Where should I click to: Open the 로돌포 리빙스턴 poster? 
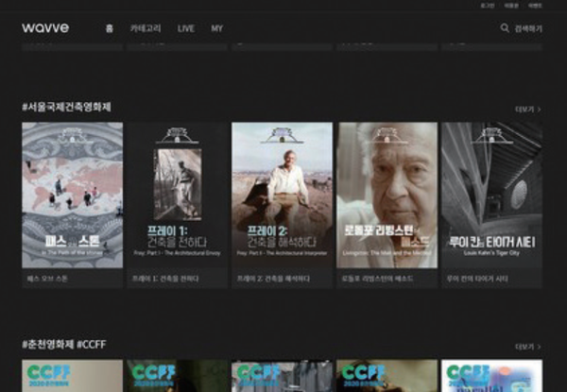click(387, 195)
